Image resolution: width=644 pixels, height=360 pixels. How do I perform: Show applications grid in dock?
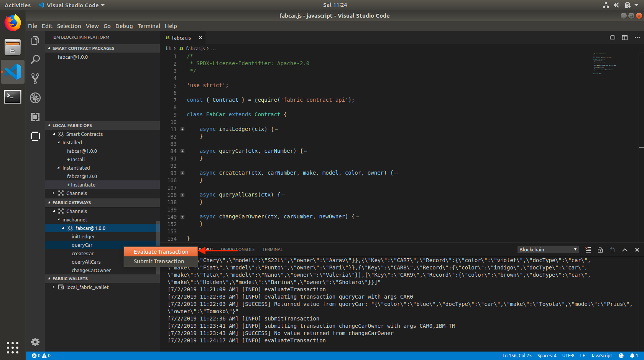[x=13, y=348]
